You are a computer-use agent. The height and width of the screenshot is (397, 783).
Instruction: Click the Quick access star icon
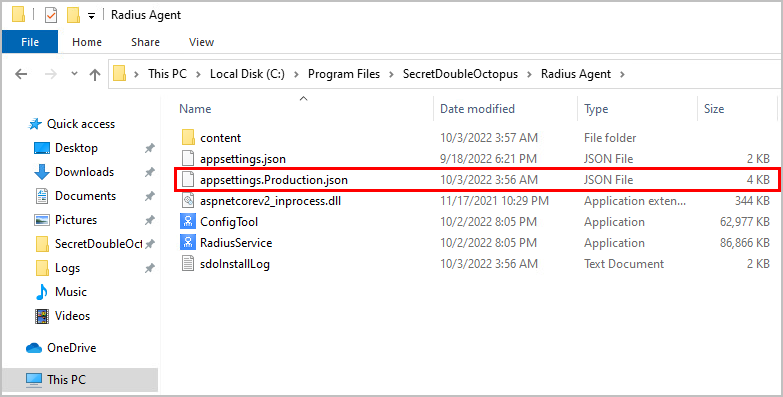35,124
